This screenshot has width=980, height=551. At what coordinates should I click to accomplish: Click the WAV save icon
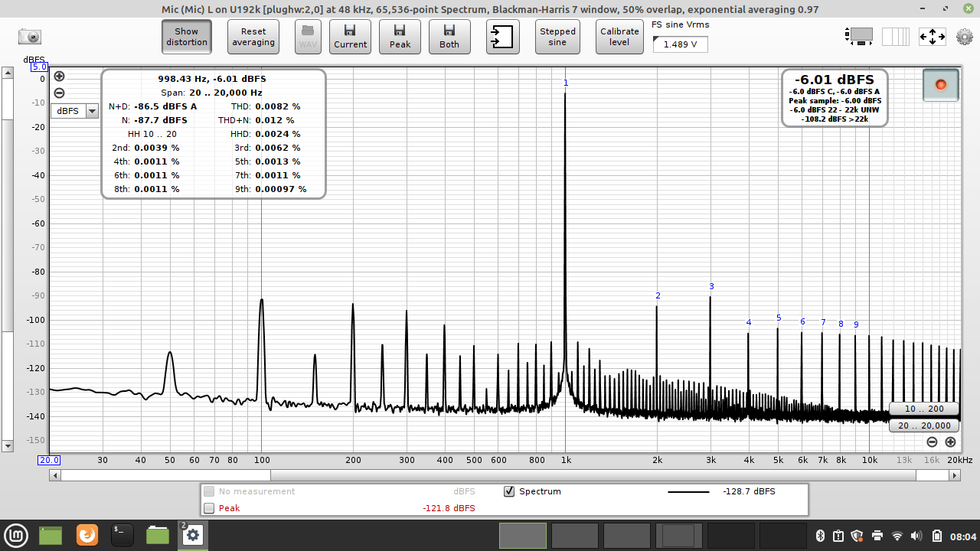point(308,36)
